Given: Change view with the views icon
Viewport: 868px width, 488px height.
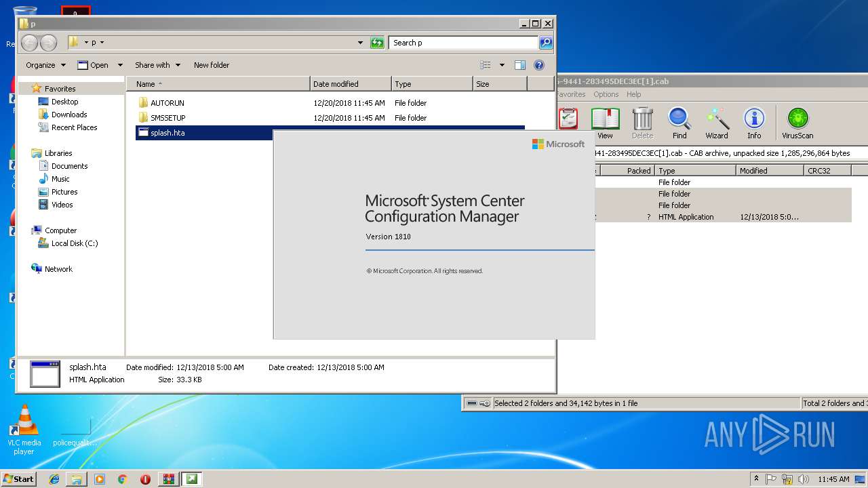Looking at the screenshot, I should (x=486, y=65).
